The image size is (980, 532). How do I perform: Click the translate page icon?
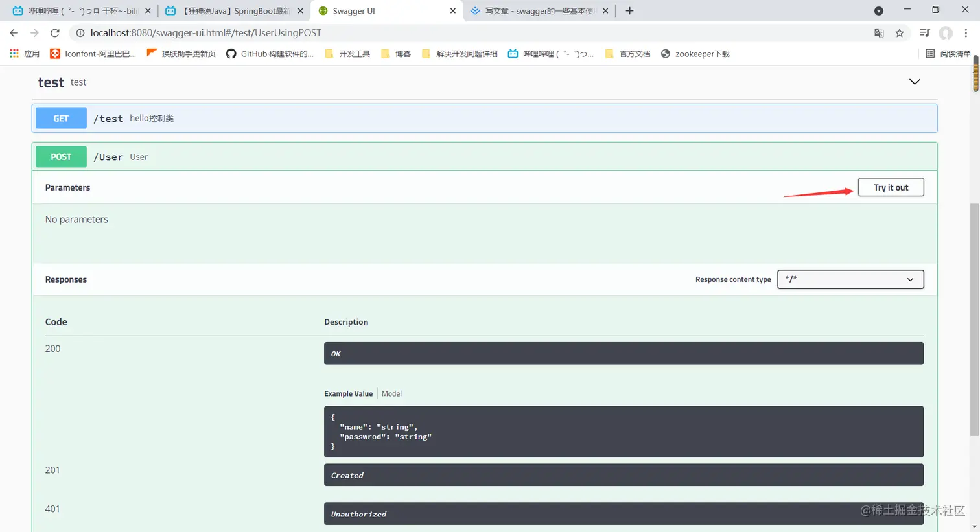click(x=879, y=33)
